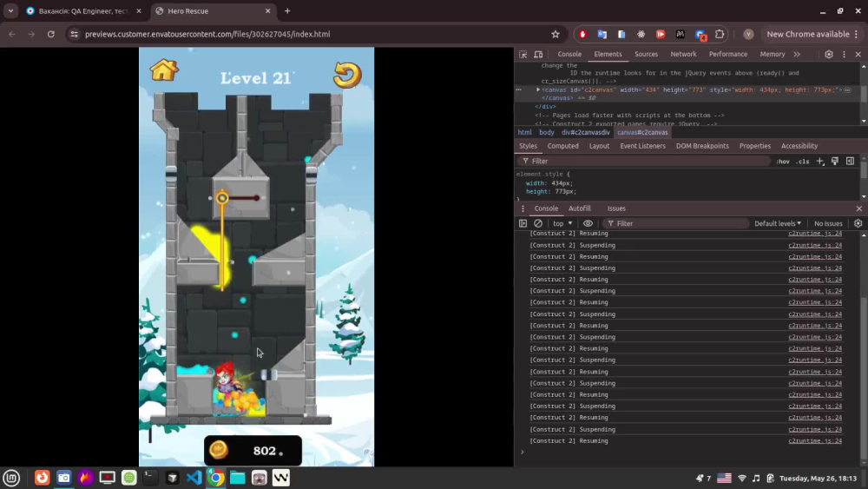Open the tab search dropdown arrow
This screenshot has width=868, height=489.
(10, 11)
